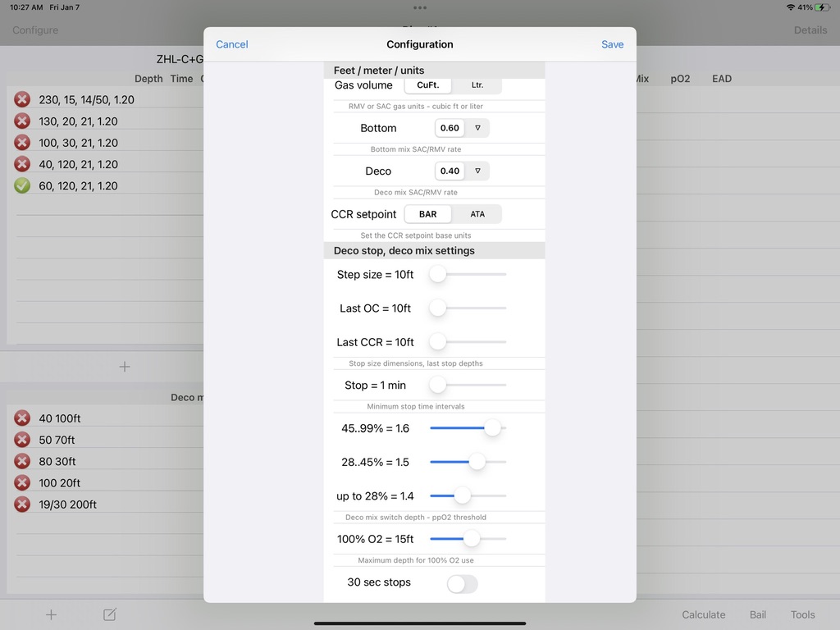Toggle the red X icon for deco mix 50 70ft
Viewport: 840px width, 630px height.
(22, 440)
